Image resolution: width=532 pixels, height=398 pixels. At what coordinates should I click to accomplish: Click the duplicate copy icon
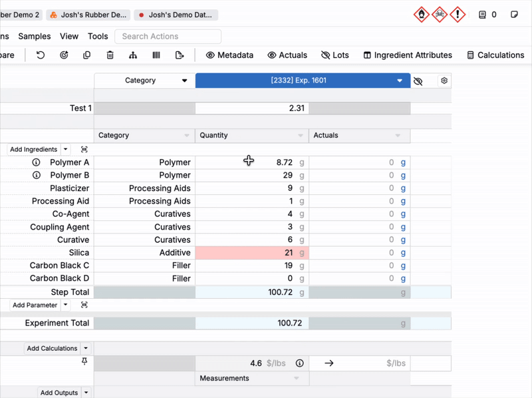87,55
